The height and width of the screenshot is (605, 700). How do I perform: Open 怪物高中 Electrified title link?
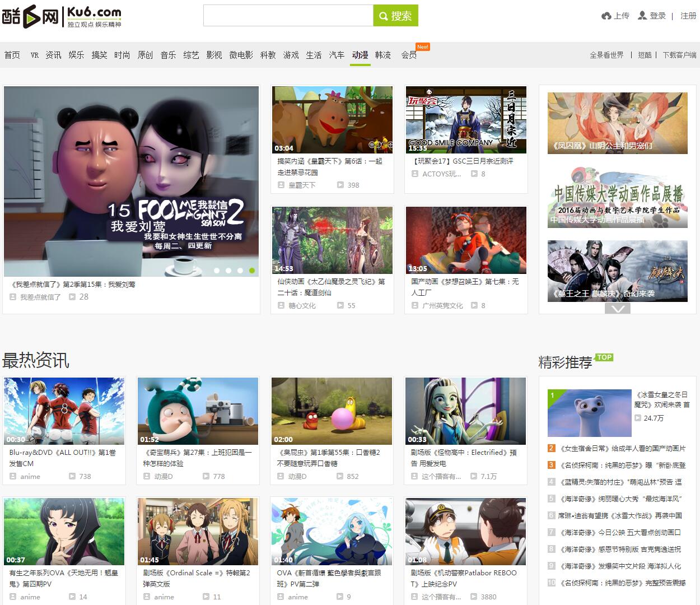(464, 458)
